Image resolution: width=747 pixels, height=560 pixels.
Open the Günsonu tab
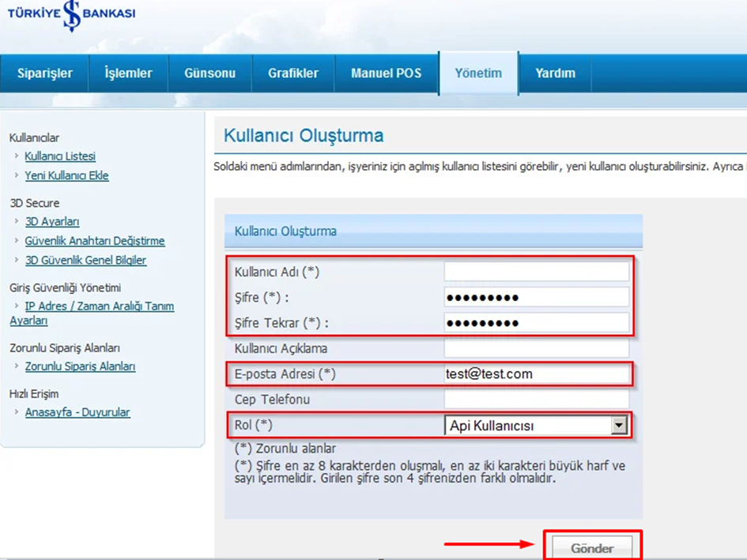(x=209, y=73)
